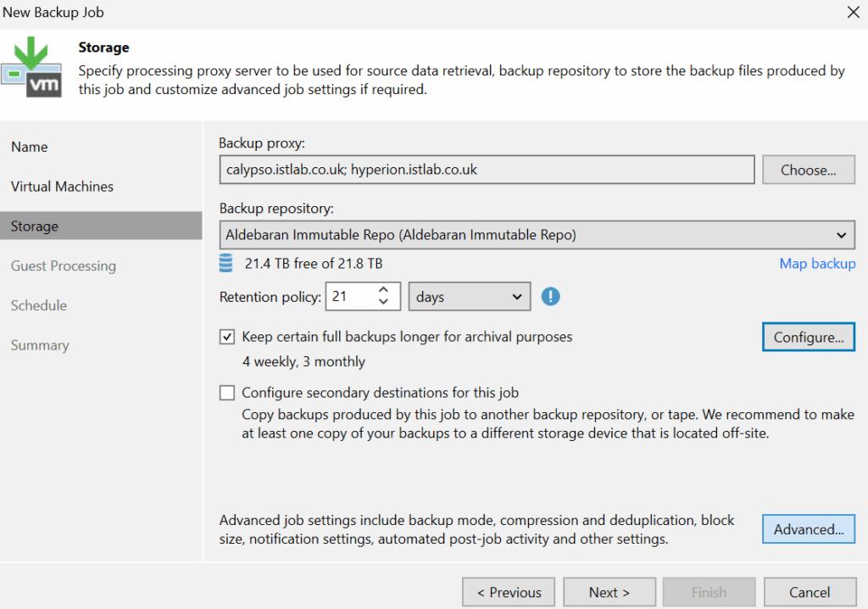Image resolution: width=868 pixels, height=609 pixels.
Task: Click Choose button for backup proxy
Action: coord(808,170)
